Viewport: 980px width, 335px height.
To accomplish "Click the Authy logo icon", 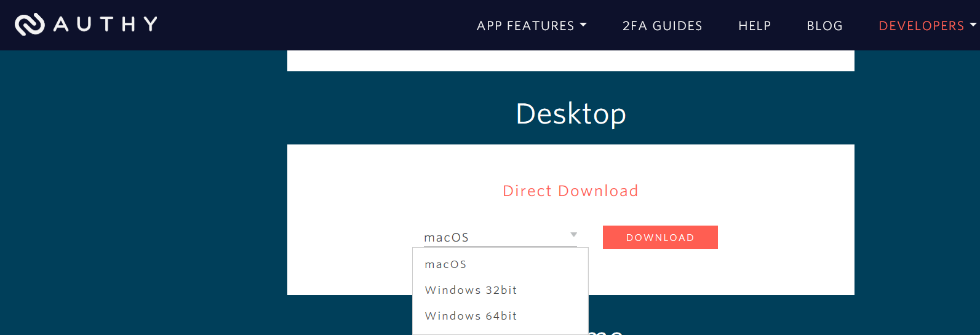I will click(30, 24).
